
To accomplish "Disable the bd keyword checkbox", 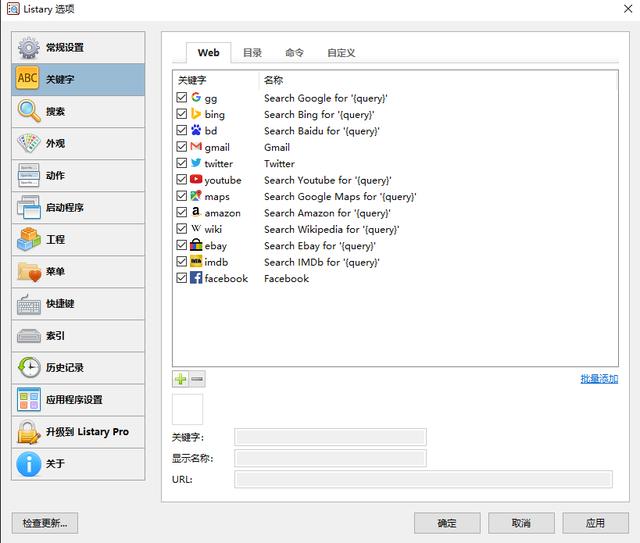I will pyautogui.click(x=182, y=130).
